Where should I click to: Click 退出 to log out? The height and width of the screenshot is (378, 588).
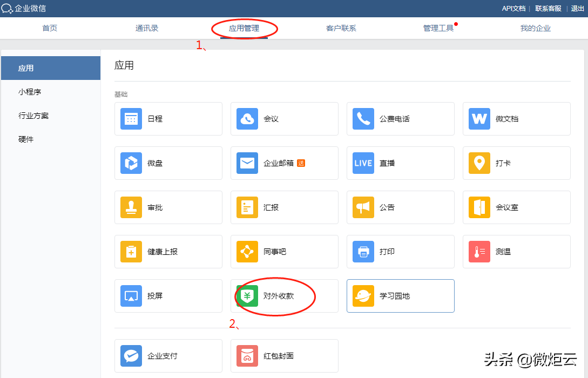tap(577, 8)
